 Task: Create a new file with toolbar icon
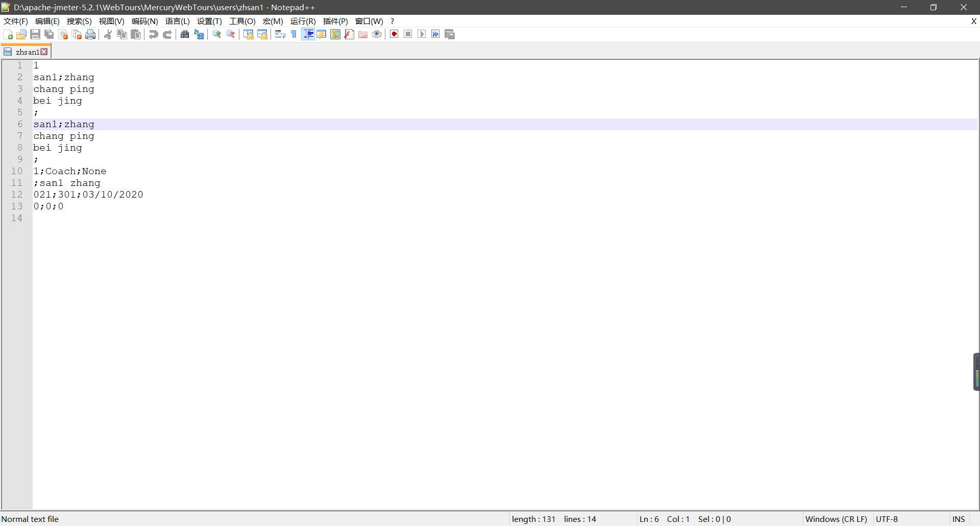[8, 34]
